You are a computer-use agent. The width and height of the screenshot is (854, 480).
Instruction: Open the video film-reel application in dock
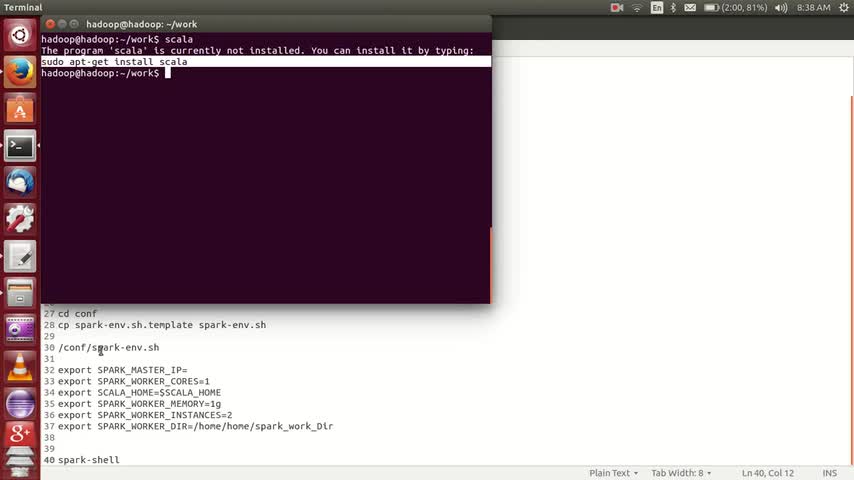click(20, 330)
